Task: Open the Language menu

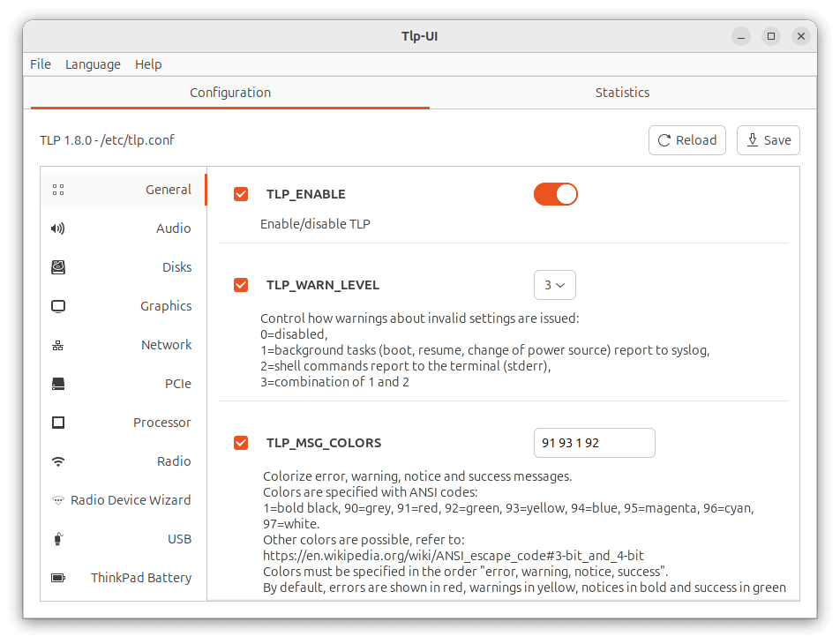Action: pyautogui.click(x=93, y=64)
